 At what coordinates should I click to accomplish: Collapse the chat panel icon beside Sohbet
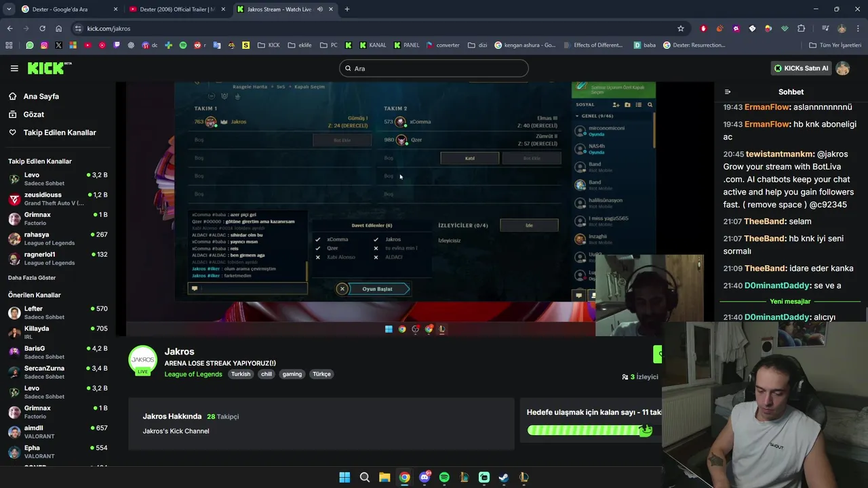[x=728, y=91]
